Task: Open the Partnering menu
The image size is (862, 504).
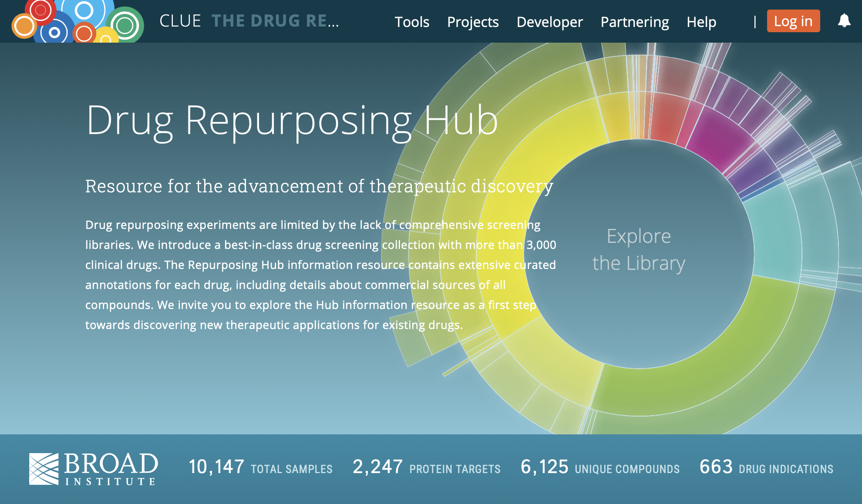Action: (635, 22)
